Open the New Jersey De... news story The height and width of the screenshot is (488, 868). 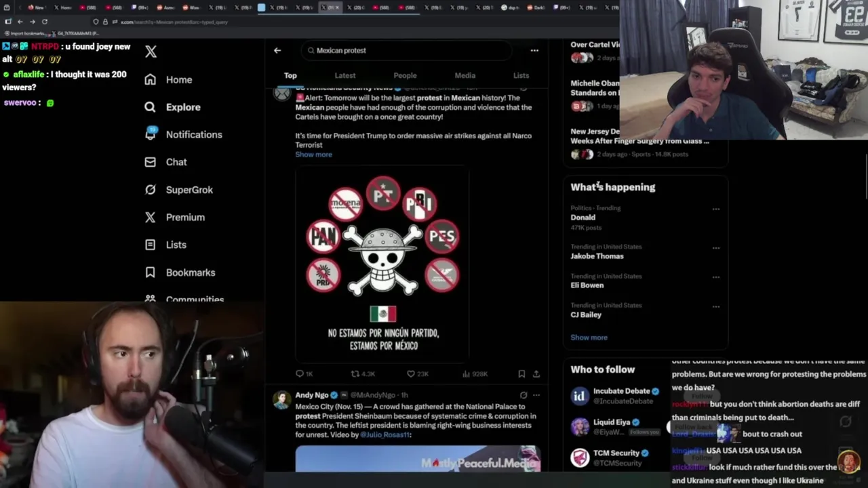[x=639, y=136]
